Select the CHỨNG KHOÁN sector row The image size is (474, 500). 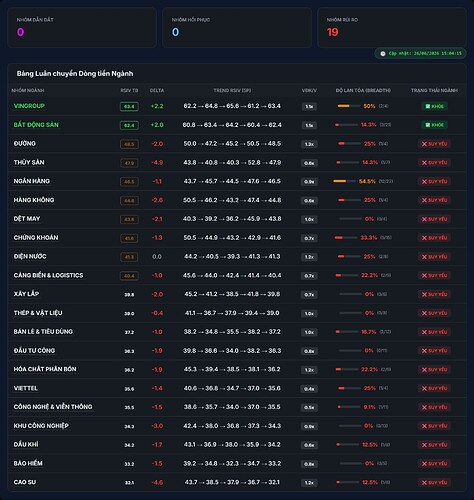coord(237,238)
